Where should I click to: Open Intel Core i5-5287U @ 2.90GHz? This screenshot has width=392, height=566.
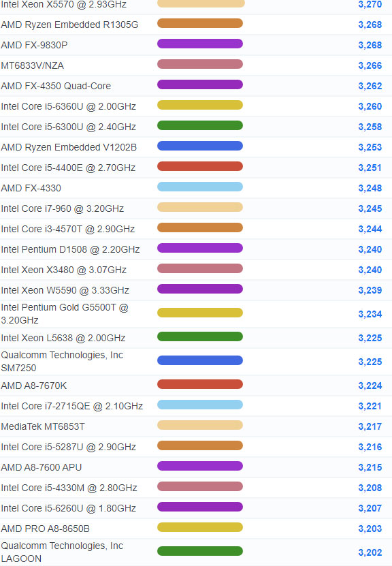coord(69,447)
